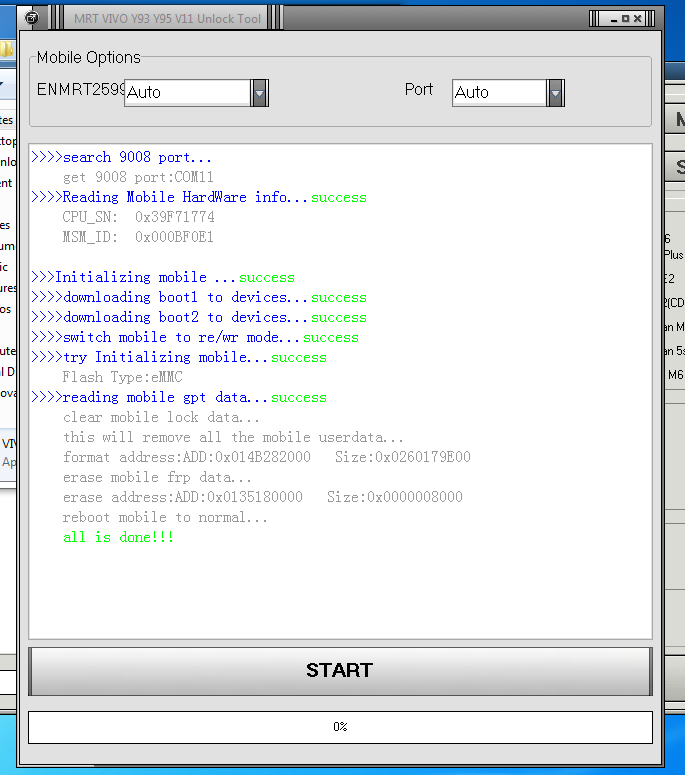Click the 'CPU_SN: 0x39F71774' line
The height and width of the screenshot is (775, 685).
[138, 217]
